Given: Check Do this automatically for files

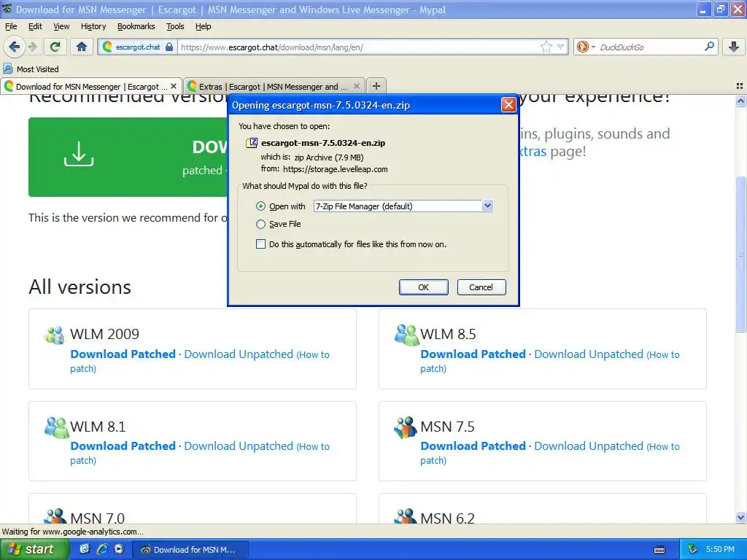Looking at the screenshot, I should click(x=260, y=244).
